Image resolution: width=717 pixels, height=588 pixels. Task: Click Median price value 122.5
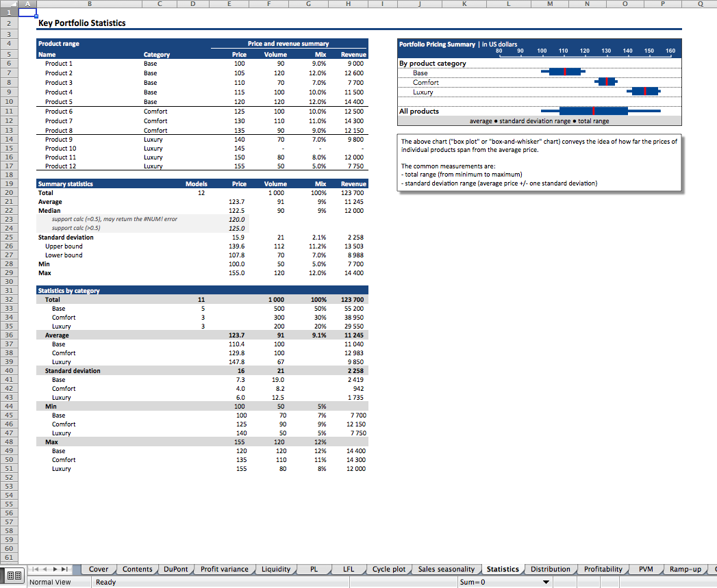click(236, 211)
